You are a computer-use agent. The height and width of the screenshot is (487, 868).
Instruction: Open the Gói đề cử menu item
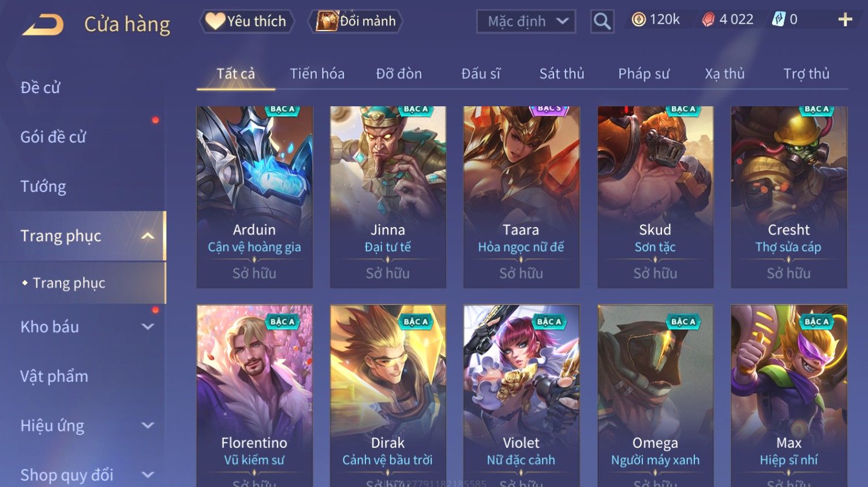click(53, 137)
